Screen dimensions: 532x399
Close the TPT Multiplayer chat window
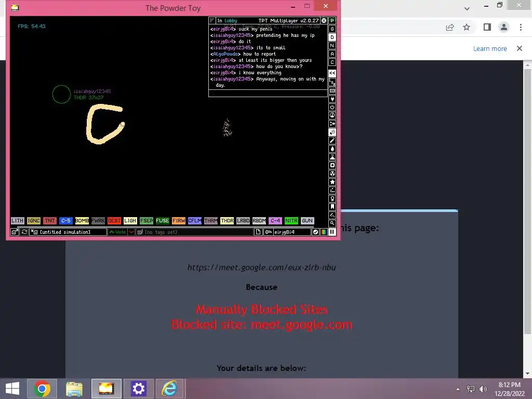(x=324, y=21)
